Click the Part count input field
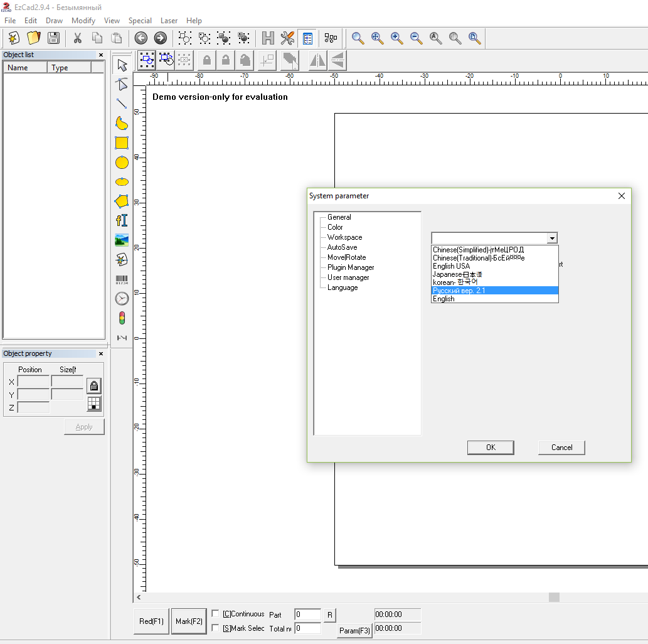Image resolution: width=648 pixels, height=644 pixels. point(307,614)
